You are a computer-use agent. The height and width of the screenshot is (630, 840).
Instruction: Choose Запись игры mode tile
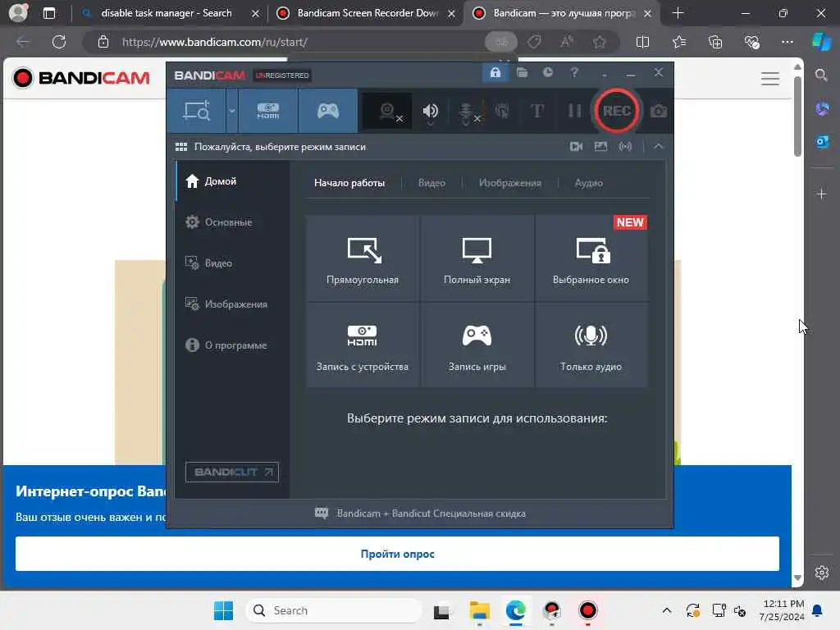tap(477, 345)
